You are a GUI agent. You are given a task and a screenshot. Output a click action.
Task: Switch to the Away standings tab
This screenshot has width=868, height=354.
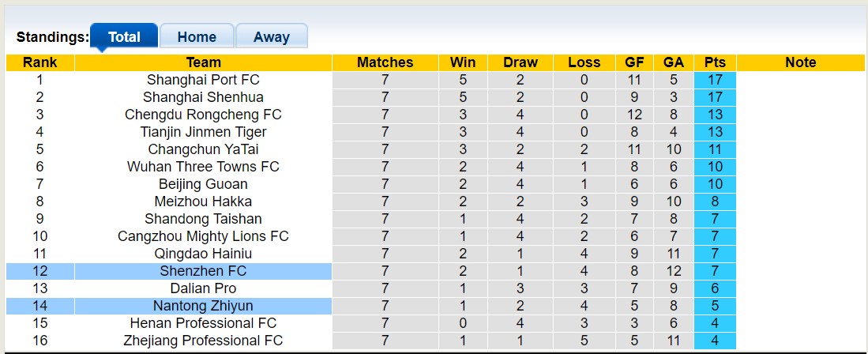(x=271, y=36)
